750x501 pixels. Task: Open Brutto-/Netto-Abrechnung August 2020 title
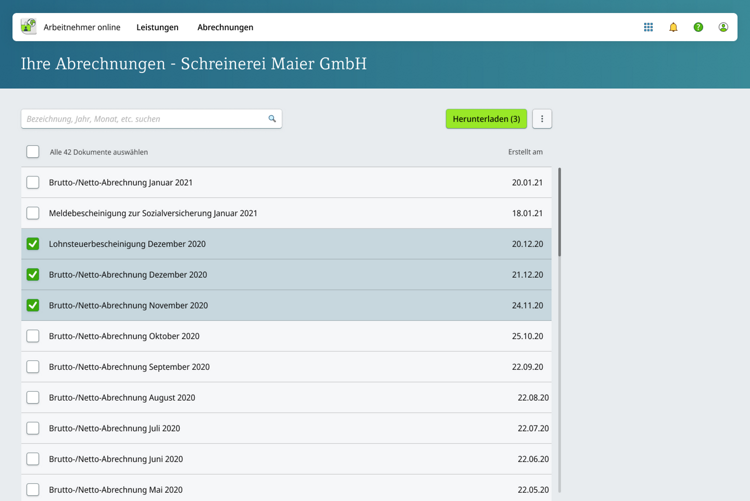[122, 397]
